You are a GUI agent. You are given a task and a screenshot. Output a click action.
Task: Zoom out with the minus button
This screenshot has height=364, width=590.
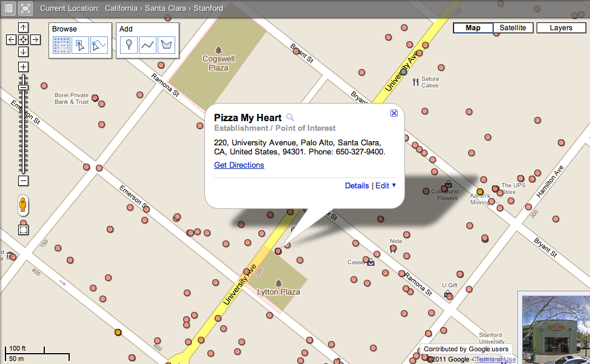point(23,180)
